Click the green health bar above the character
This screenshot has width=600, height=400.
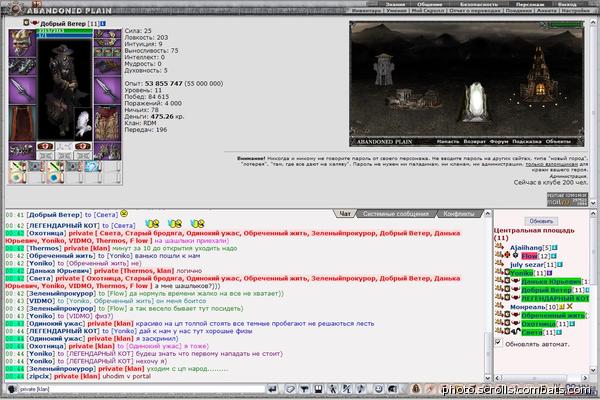click(65, 31)
